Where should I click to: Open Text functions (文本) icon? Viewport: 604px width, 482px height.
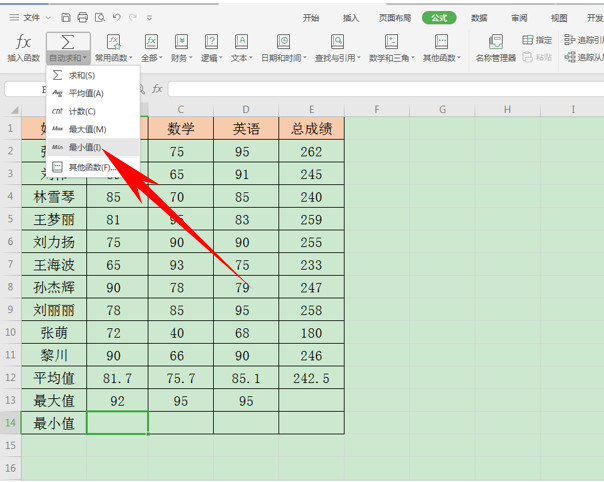tap(241, 42)
